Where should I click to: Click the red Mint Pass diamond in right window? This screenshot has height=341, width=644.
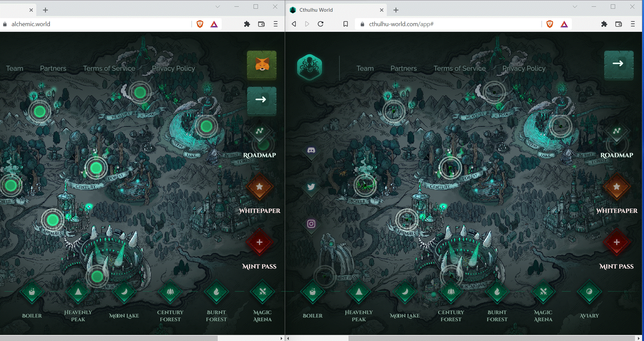(x=616, y=242)
